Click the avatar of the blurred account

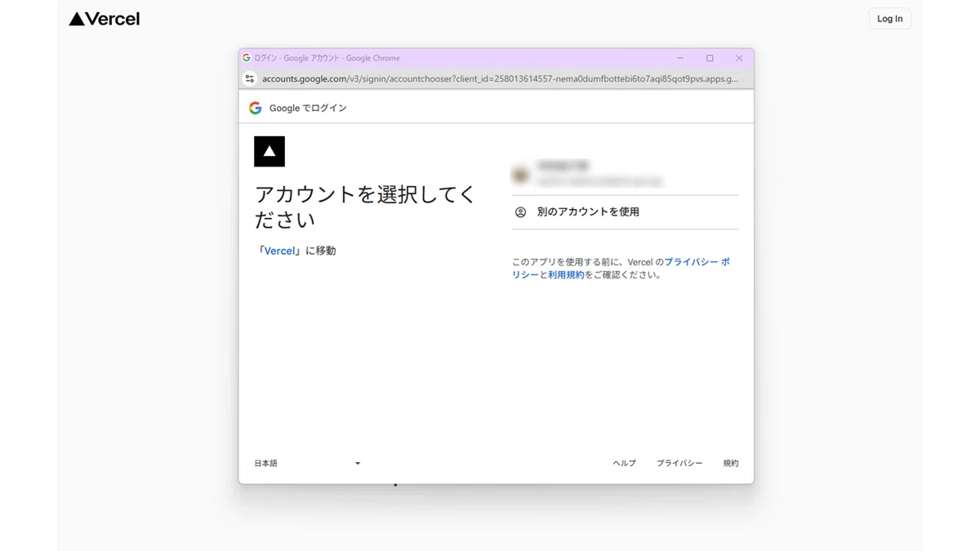(520, 174)
